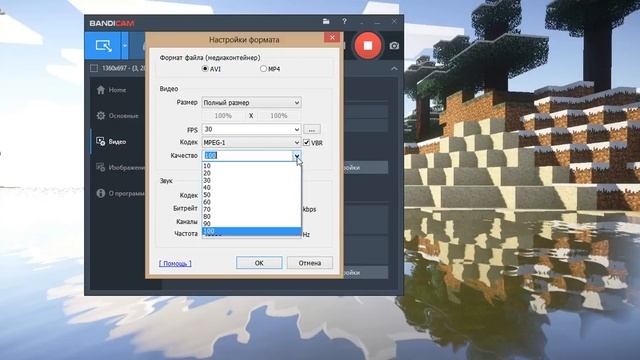This screenshot has width=640, height=360.
Task: Select quality 10 from the list
Action: (x=251, y=166)
